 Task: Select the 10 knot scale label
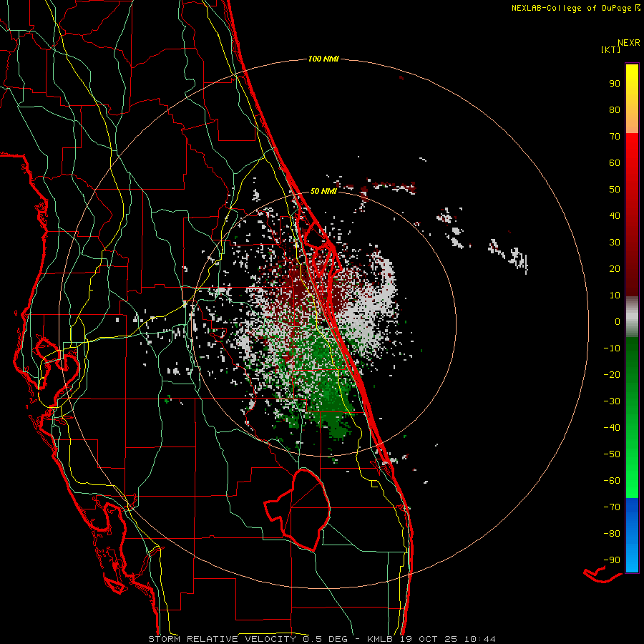pyautogui.click(x=615, y=296)
